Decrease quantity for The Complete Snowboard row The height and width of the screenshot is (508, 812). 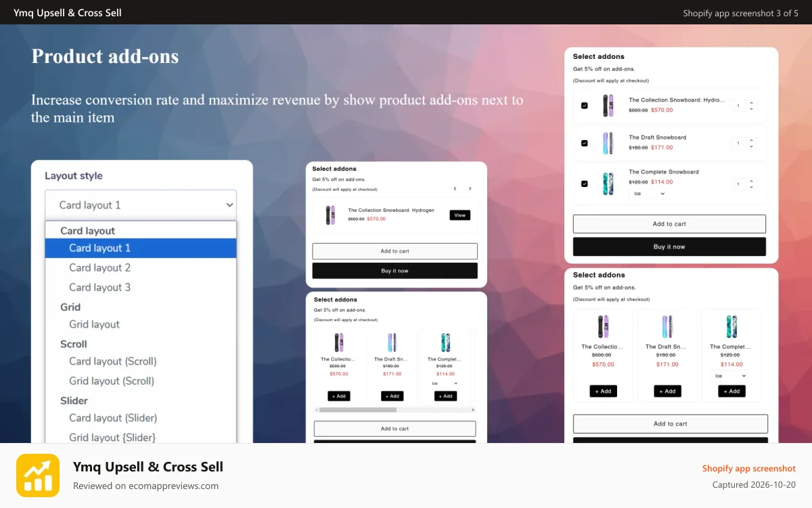coord(751,187)
